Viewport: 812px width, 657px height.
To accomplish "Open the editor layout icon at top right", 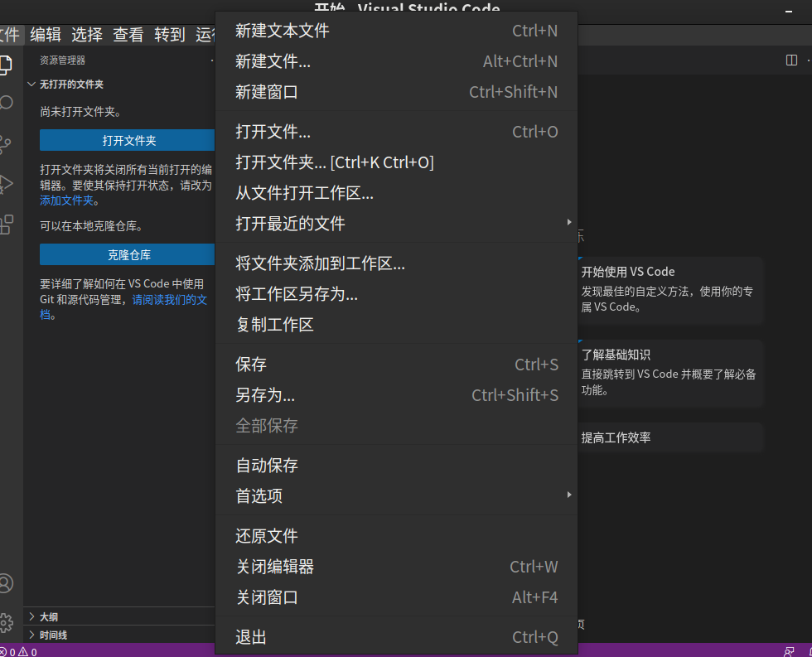I will 790,60.
